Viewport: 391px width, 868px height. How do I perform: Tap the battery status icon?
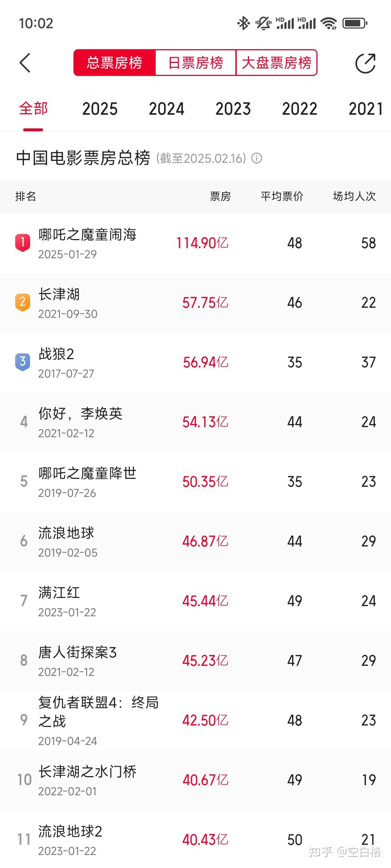[355, 23]
